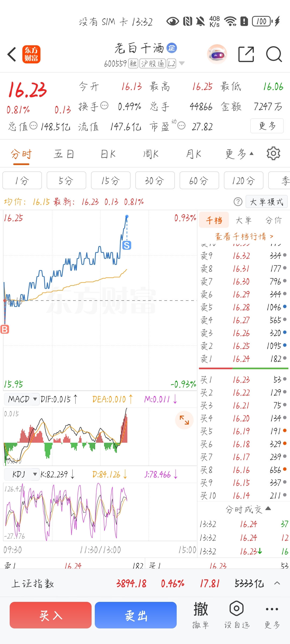Open 查看千档行情 link

pos(244,236)
